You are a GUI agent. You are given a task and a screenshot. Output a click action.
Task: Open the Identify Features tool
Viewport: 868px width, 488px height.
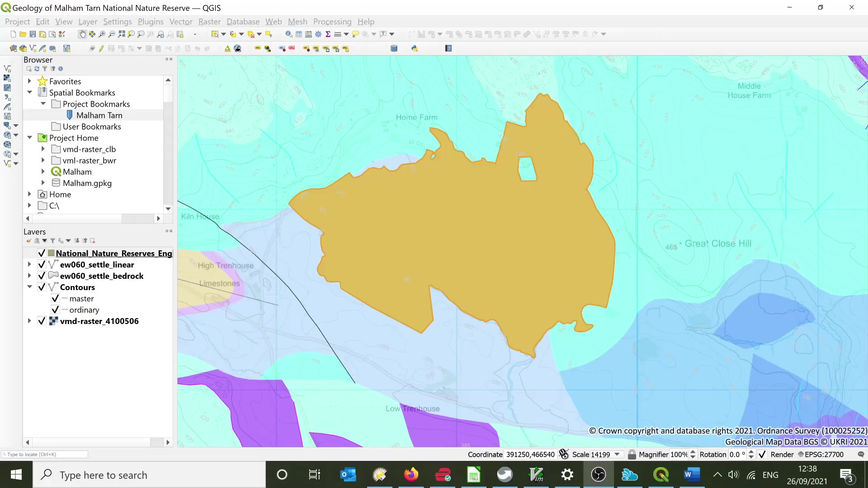click(289, 34)
